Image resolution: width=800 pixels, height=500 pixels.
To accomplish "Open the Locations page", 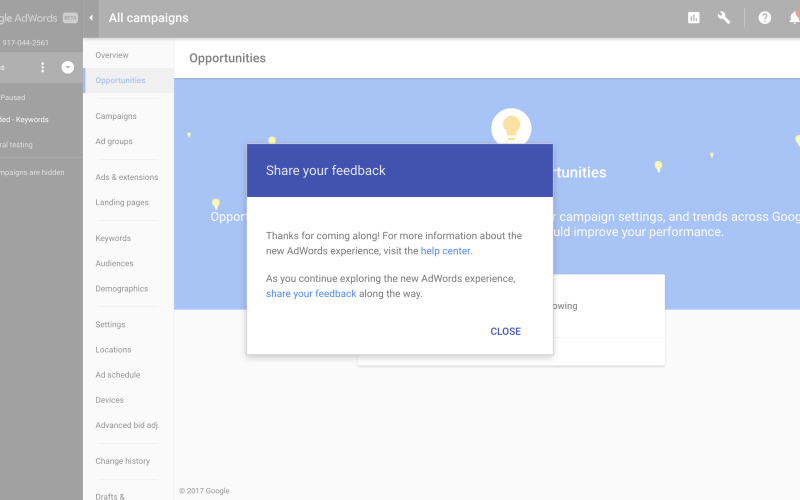I will pyautogui.click(x=113, y=349).
